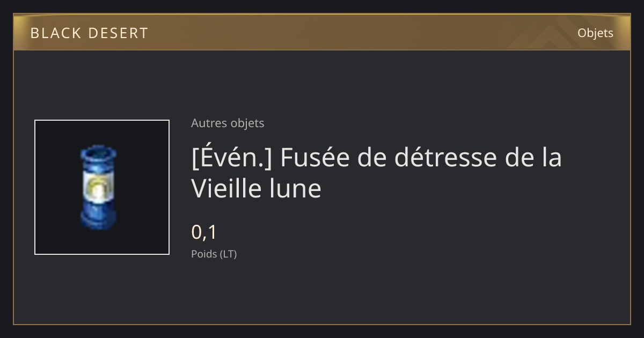Open the Objets section link

(595, 33)
